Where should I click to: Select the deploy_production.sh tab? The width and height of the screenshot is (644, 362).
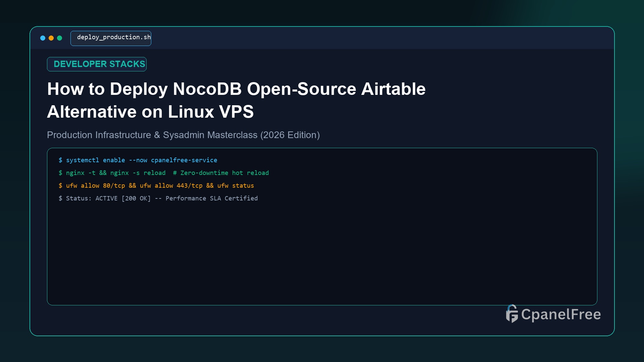pos(111,38)
